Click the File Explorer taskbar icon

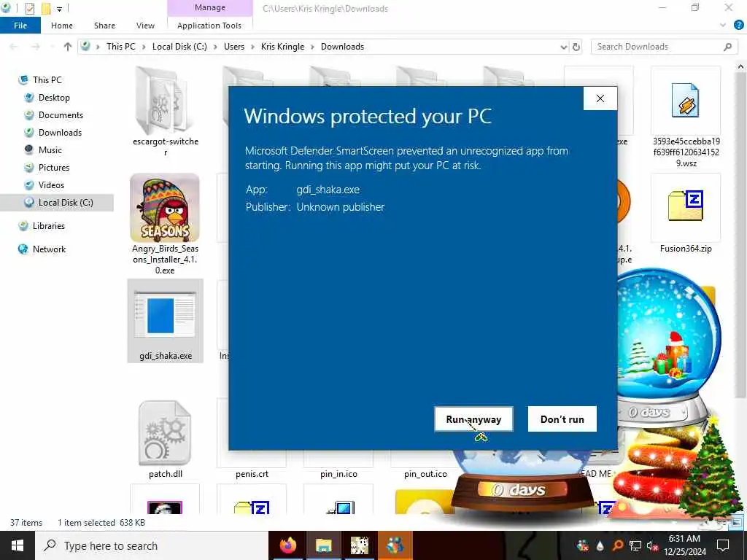pyautogui.click(x=323, y=545)
